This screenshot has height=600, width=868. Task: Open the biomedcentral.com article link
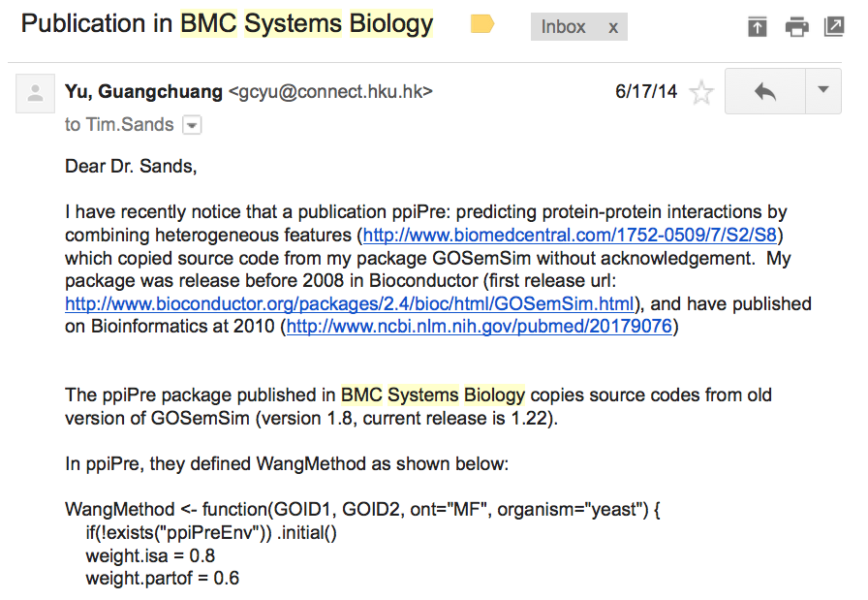(x=570, y=235)
